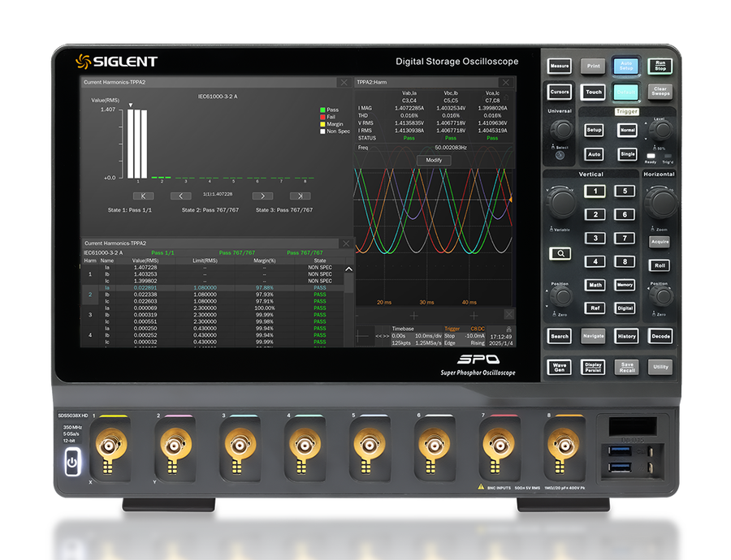Set trigger mode to Normal
731x560 pixels.
pyautogui.click(x=627, y=130)
